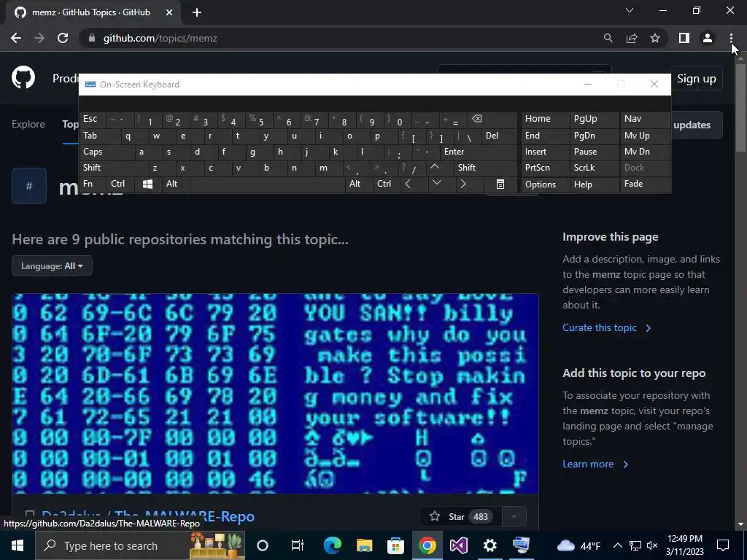The height and width of the screenshot is (560, 747).
Task: Toggle left Ctrl key on On-Screen Keyboard
Action: click(x=120, y=184)
